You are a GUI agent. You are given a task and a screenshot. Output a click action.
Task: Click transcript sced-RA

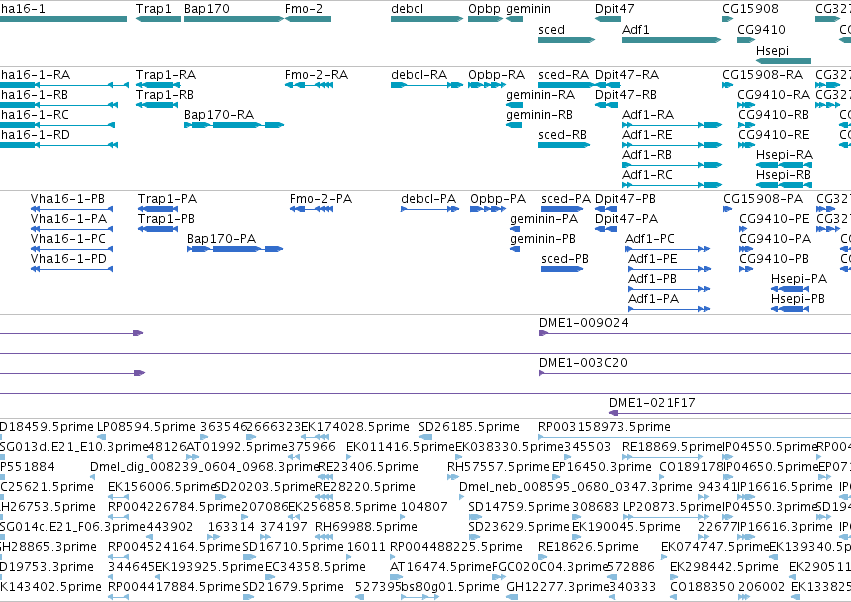click(x=566, y=85)
